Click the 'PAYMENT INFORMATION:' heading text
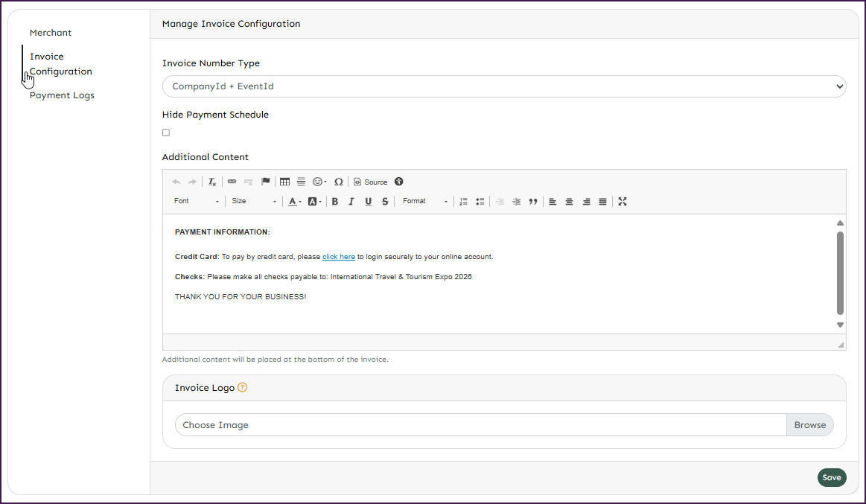The height and width of the screenshot is (504, 866). pyautogui.click(x=223, y=232)
